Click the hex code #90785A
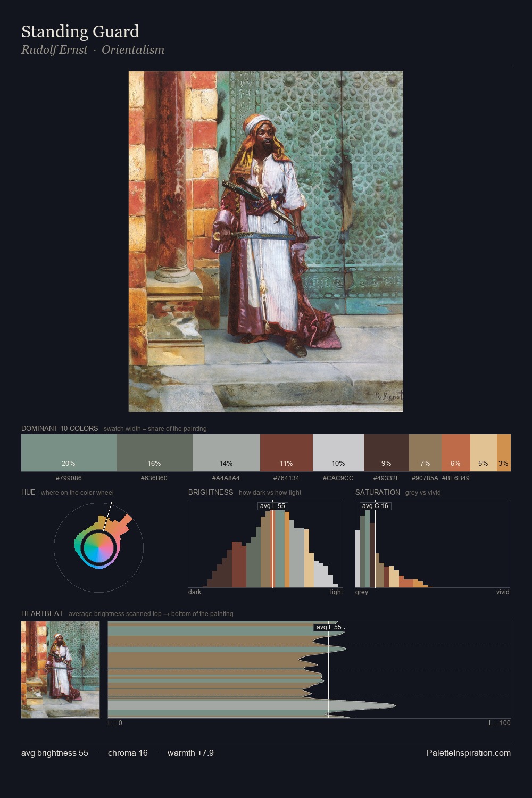532x798 pixels. [x=425, y=478]
